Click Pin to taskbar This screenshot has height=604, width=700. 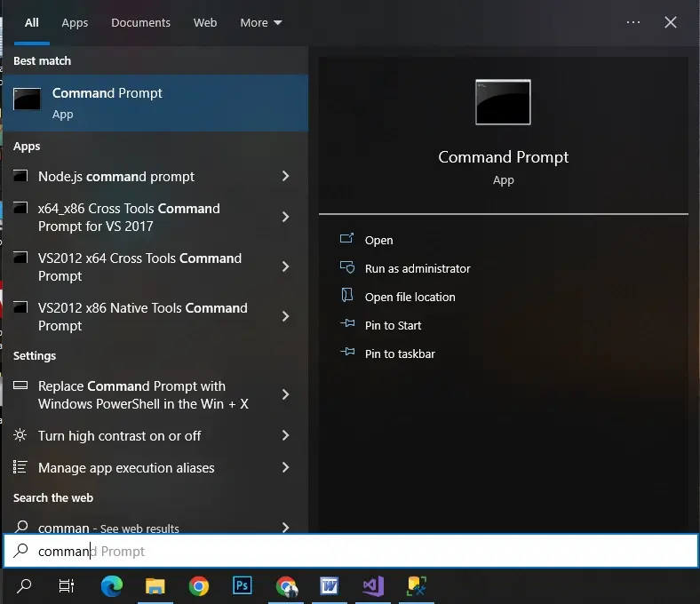[x=400, y=354]
